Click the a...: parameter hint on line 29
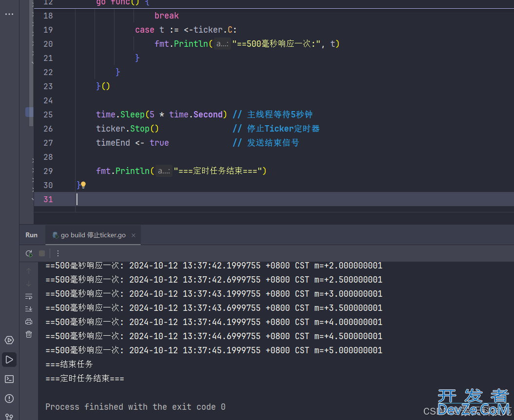514x420 pixels. (164, 171)
